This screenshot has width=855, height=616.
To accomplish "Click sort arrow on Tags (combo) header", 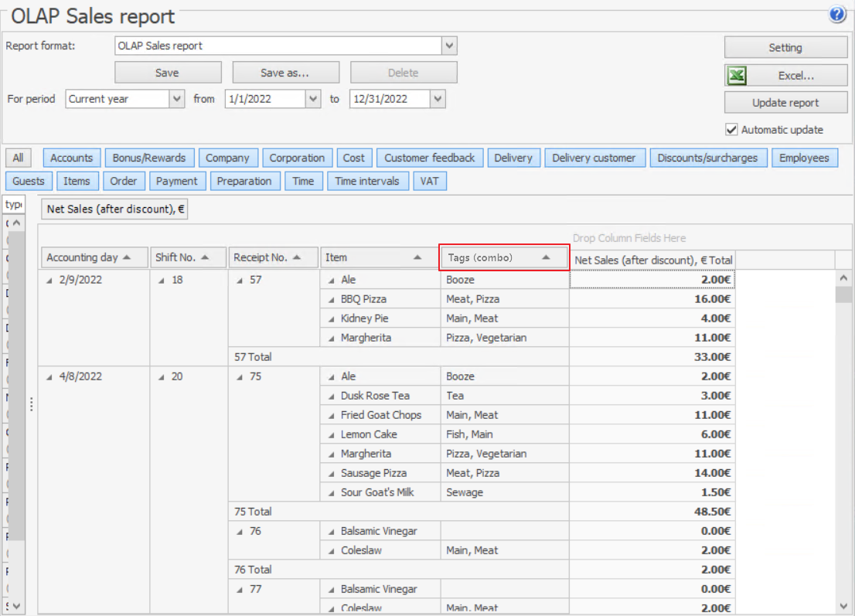I will point(546,257).
